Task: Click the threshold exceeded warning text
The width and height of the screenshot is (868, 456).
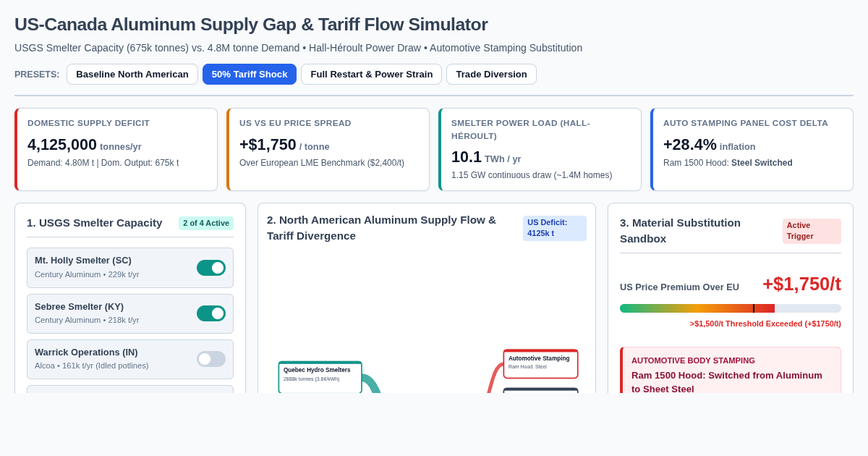Action: click(765, 324)
